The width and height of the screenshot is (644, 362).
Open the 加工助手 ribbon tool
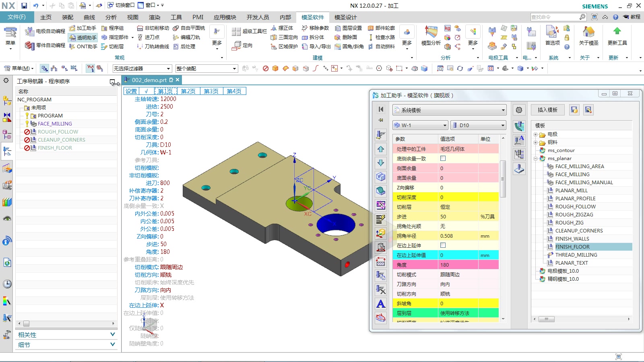[83, 28]
